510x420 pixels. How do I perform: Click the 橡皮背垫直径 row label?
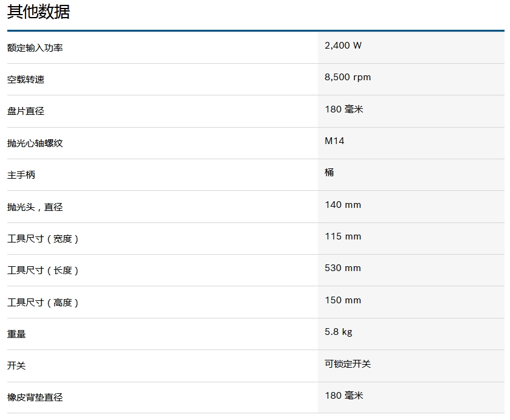35,398
